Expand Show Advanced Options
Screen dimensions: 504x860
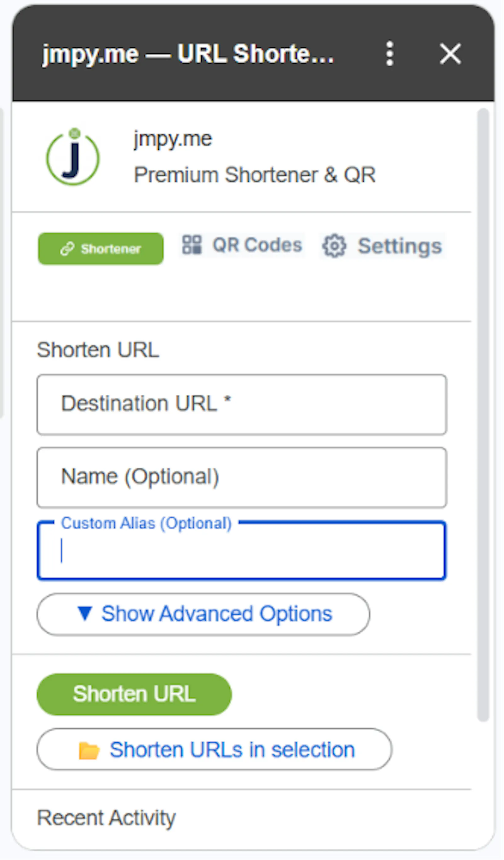coord(203,614)
